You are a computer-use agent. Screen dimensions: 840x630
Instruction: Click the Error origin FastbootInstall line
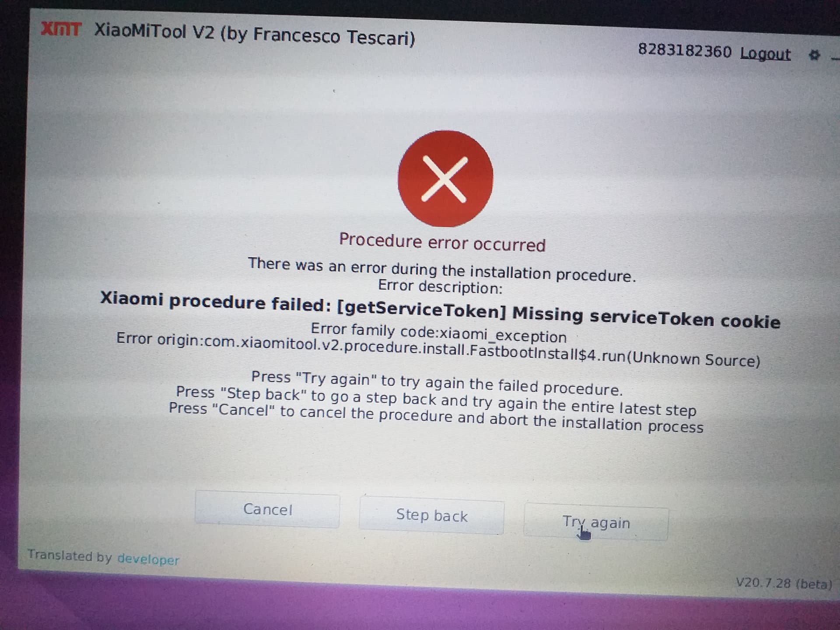438,350
